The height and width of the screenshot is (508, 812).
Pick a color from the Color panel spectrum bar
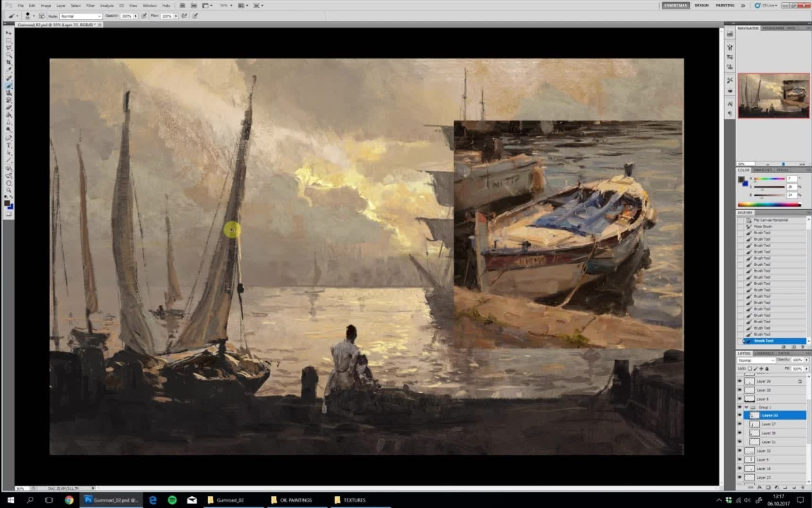(769, 205)
